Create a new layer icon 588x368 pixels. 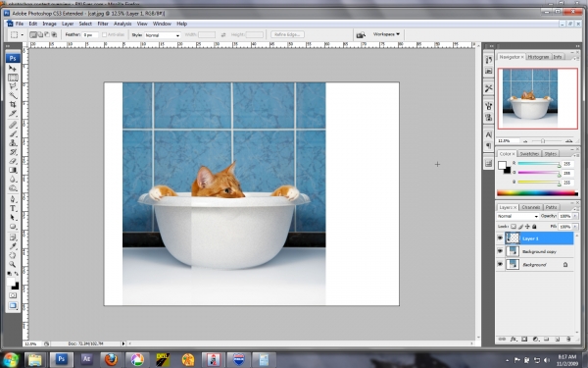(558, 340)
